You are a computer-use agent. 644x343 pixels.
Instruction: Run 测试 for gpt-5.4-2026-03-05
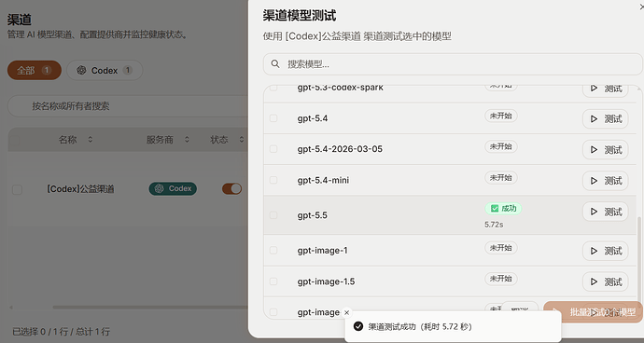606,150
